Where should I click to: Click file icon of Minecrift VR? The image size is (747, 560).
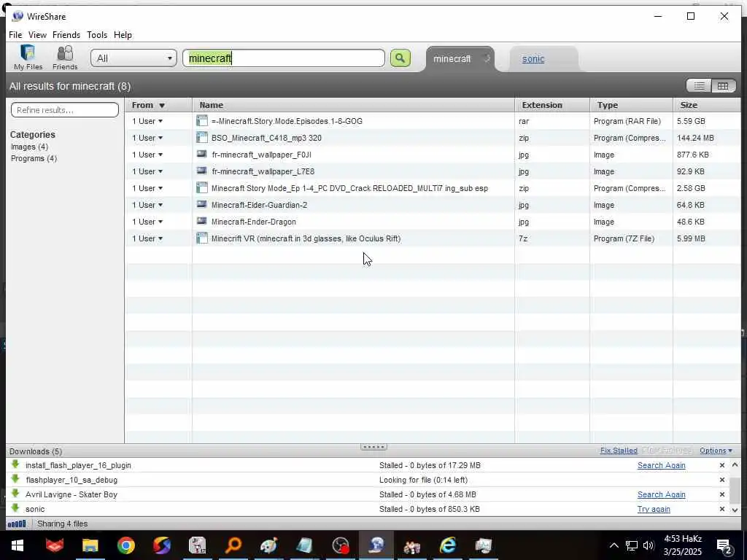[202, 238]
